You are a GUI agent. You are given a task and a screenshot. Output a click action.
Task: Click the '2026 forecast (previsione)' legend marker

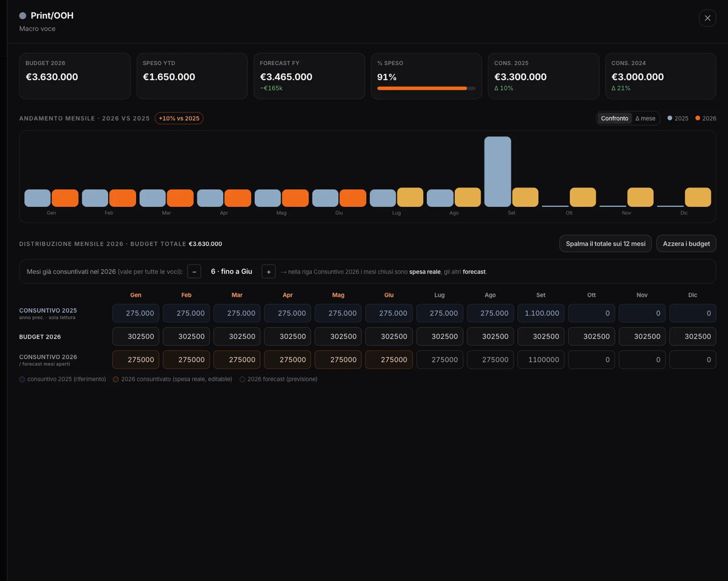click(243, 379)
